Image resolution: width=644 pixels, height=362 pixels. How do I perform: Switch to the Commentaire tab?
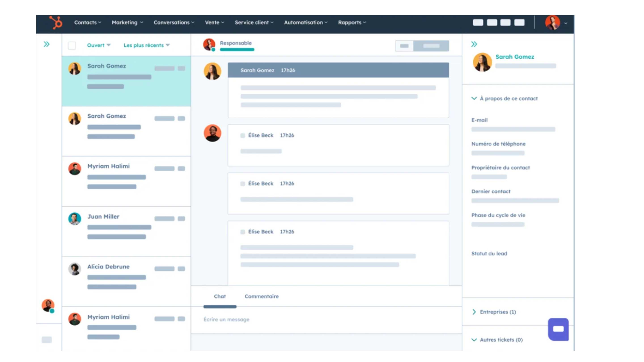coord(261,296)
